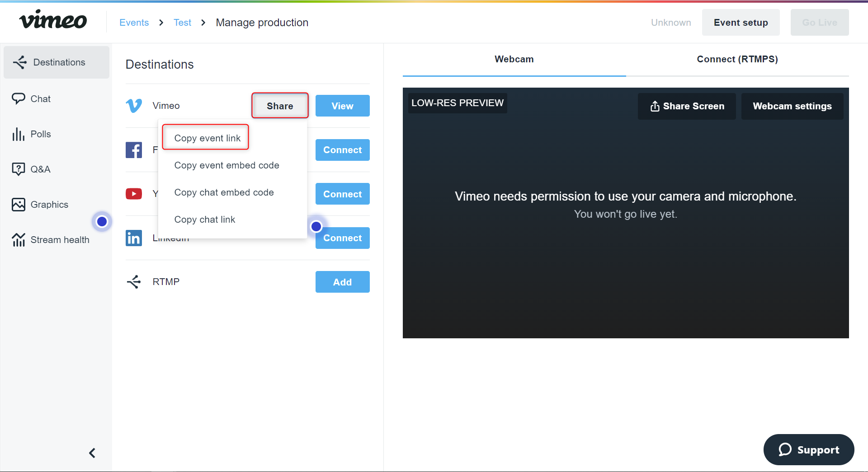Image resolution: width=868 pixels, height=472 pixels.
Task: Click the blue hotspot dot beside Graphics
Action: (x=102, y=221)
